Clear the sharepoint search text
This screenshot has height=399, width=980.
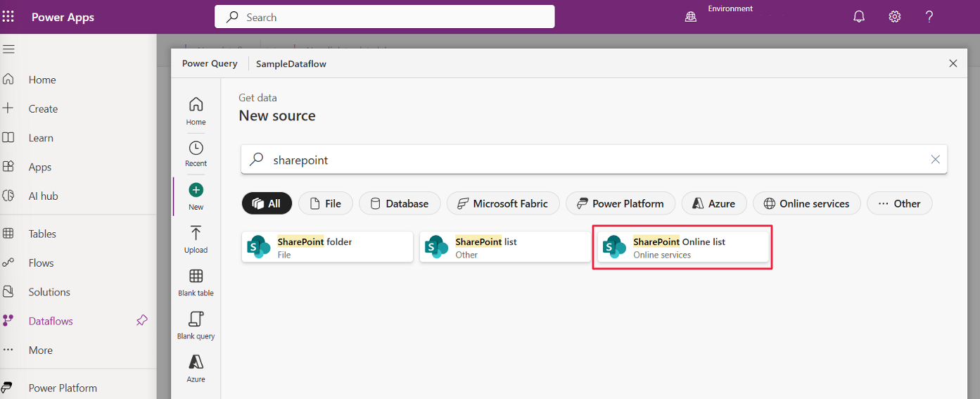(x=935, y=160)
